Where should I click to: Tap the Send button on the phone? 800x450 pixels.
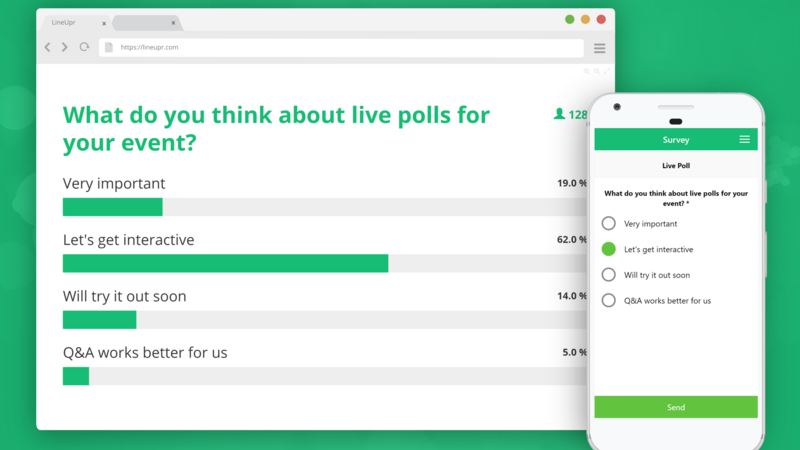coord(676,407)
